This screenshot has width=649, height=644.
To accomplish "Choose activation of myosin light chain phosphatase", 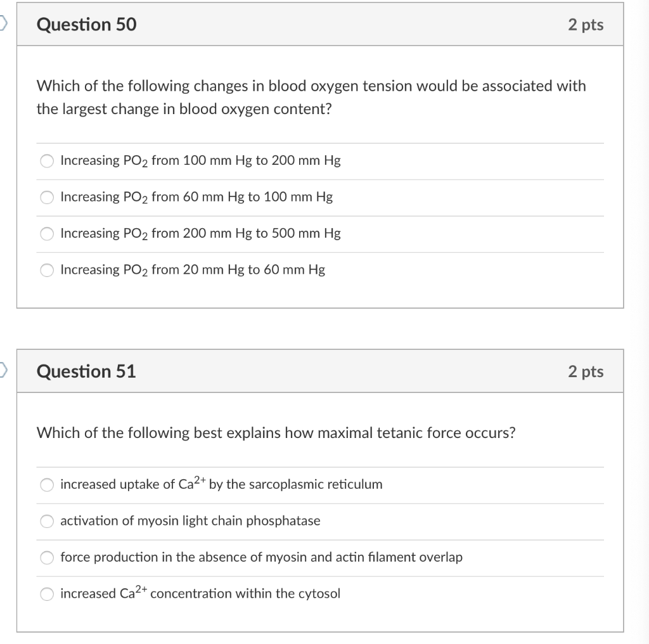I will click(47, 521).
